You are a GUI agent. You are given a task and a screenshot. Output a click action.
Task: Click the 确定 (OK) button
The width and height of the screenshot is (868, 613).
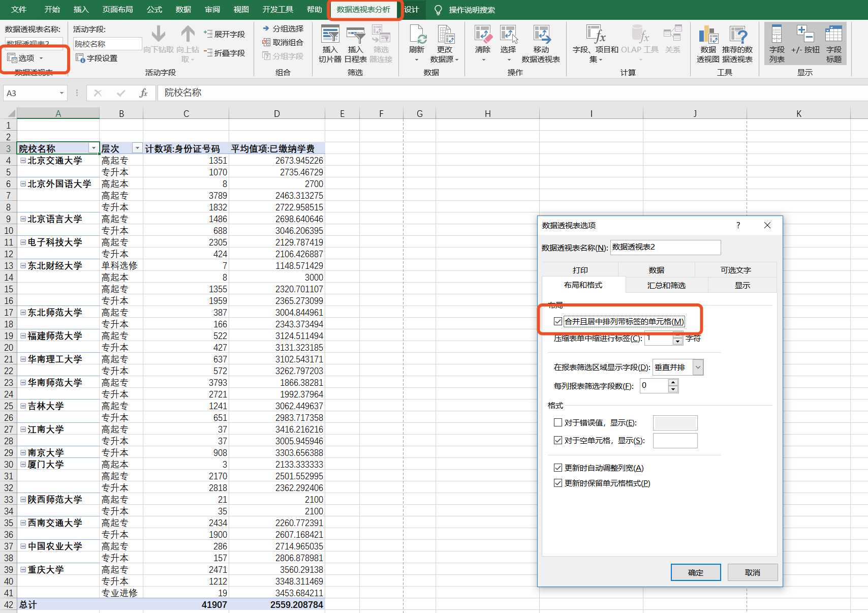[x=696, y=572]
